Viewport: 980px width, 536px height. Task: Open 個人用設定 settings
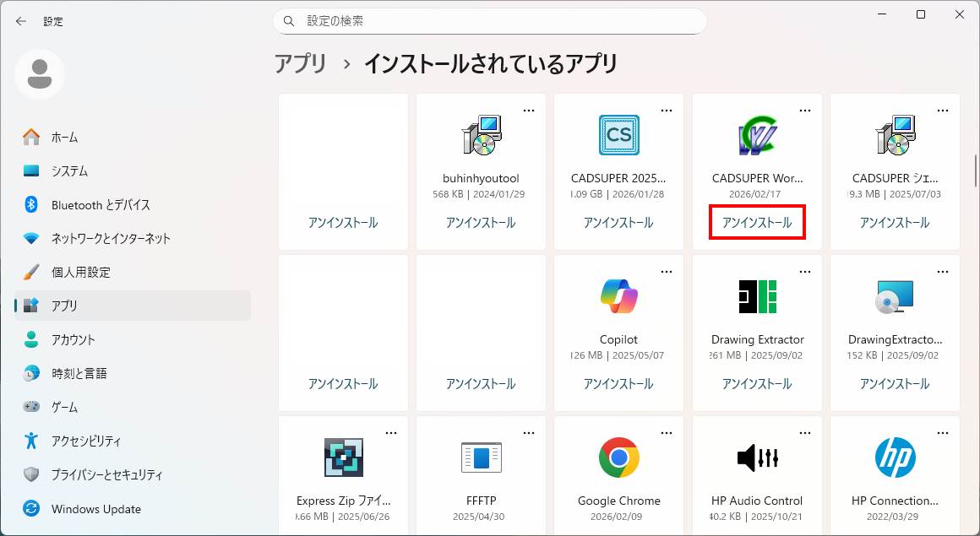point(133,272)
